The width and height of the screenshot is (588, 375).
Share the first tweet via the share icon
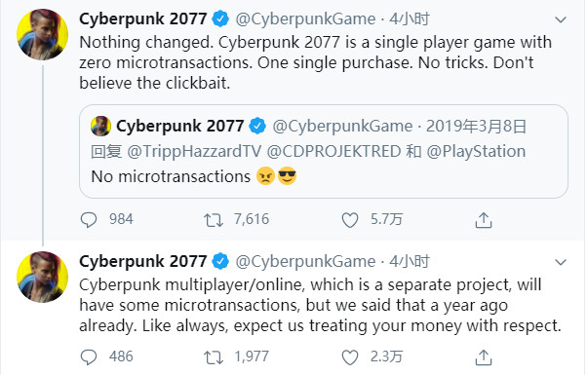pyautogui.click(x=484, y=220)
